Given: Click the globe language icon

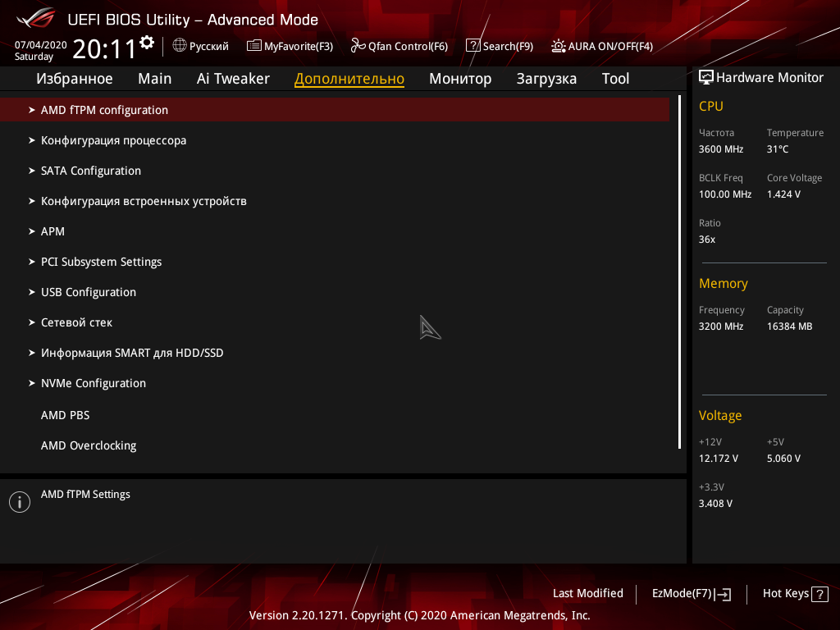Looking at the screenshot, I should [x=180, y=46].
